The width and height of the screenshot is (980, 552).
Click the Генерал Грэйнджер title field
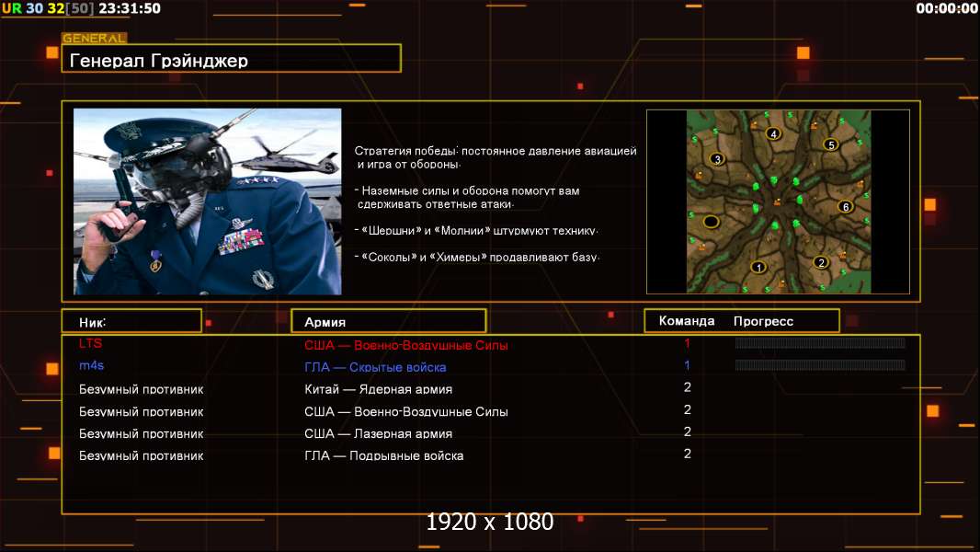pyautogui.click(x=231, y=61)
